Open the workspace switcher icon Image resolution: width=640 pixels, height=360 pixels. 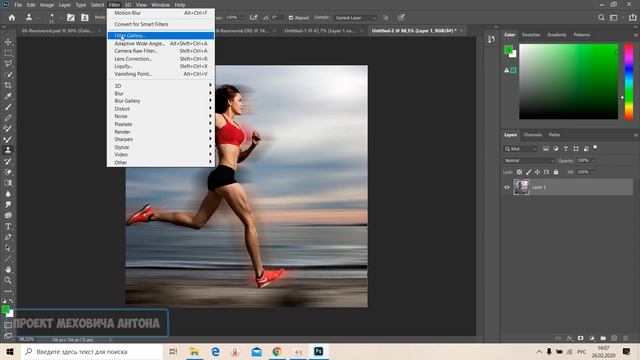click(613, 18)
